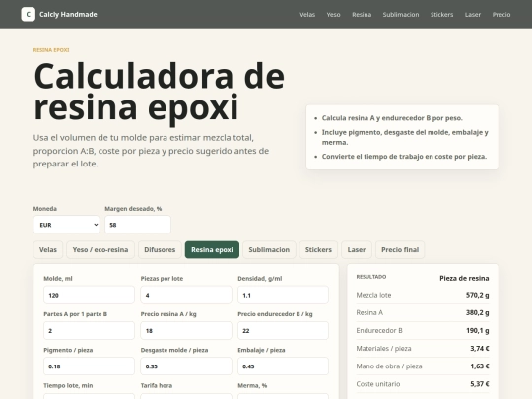
Task: Click bullet about tiempo de trabajo
Action: [x=404, y=157]
